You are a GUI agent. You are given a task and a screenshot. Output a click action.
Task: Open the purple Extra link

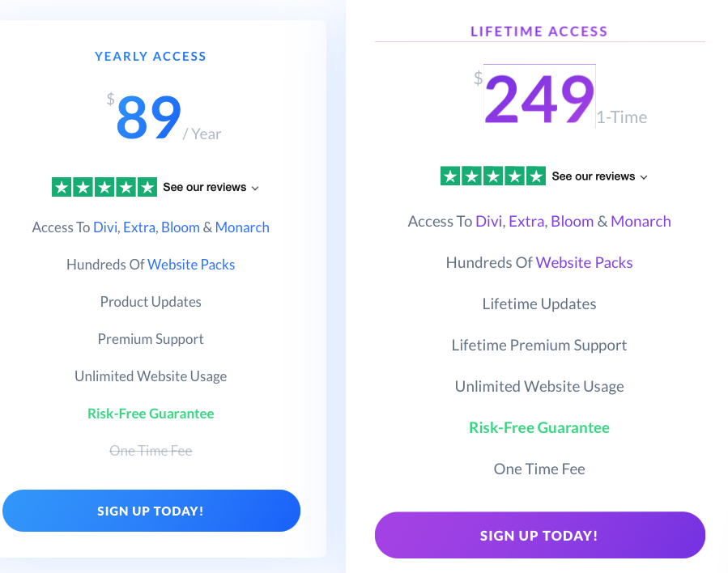(x=526, y=221)
